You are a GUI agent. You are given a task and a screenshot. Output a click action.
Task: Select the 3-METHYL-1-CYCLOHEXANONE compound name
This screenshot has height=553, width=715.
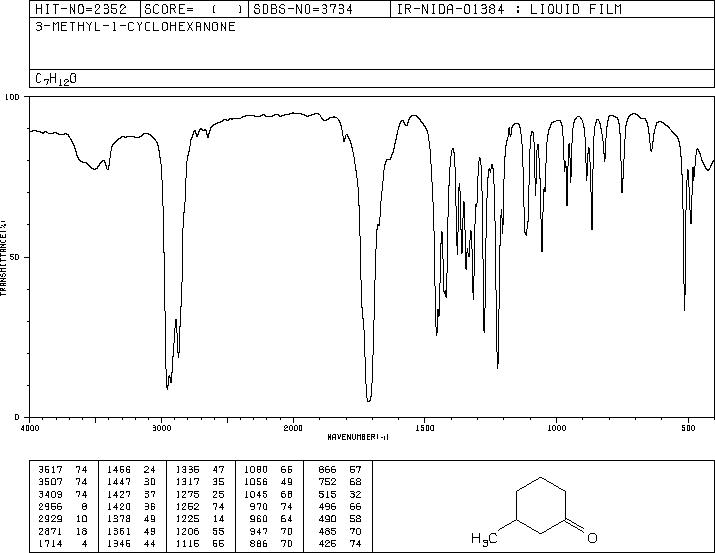coord(135,26)
